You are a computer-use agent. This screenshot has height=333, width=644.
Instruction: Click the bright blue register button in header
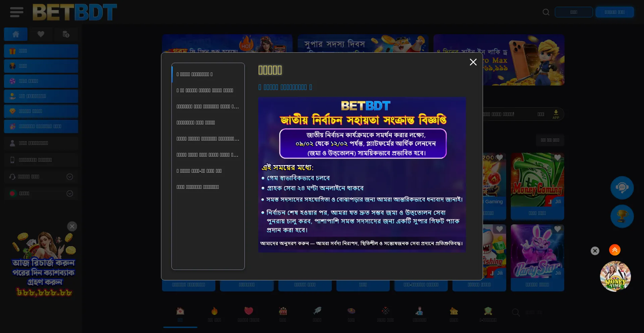click(614, 12)
